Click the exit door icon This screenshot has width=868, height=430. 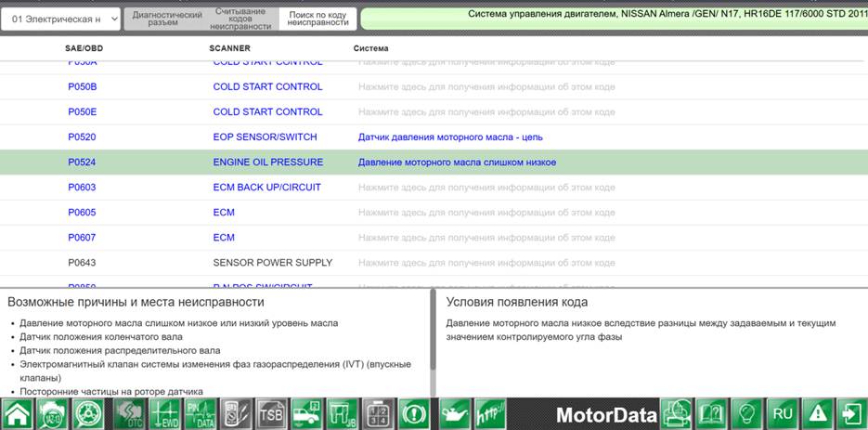tap(852, 414)
